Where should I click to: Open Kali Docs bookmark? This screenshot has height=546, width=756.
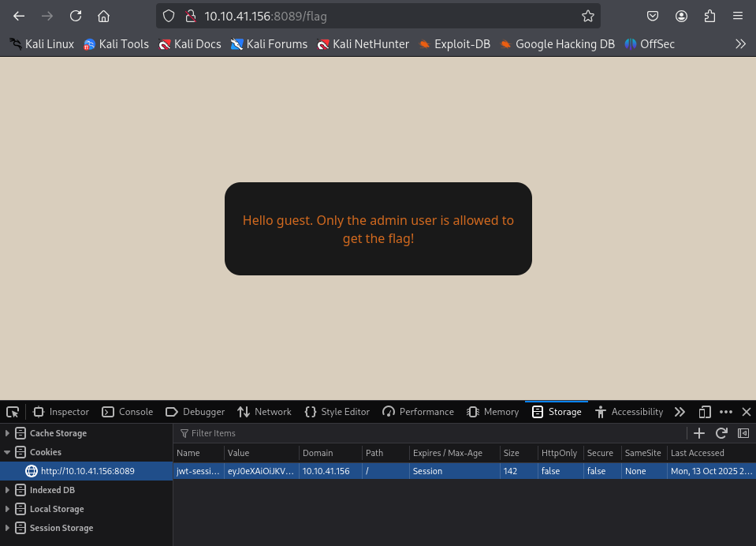point(190,44)
